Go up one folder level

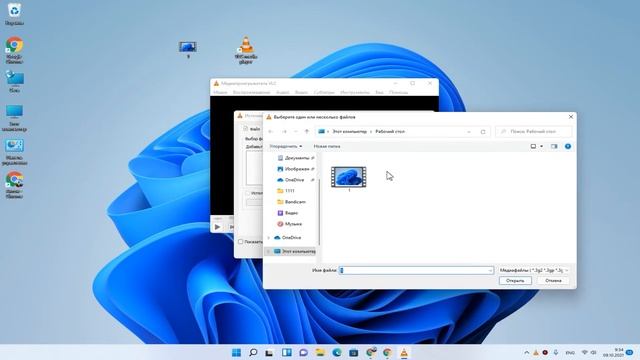tap(307, 131)
